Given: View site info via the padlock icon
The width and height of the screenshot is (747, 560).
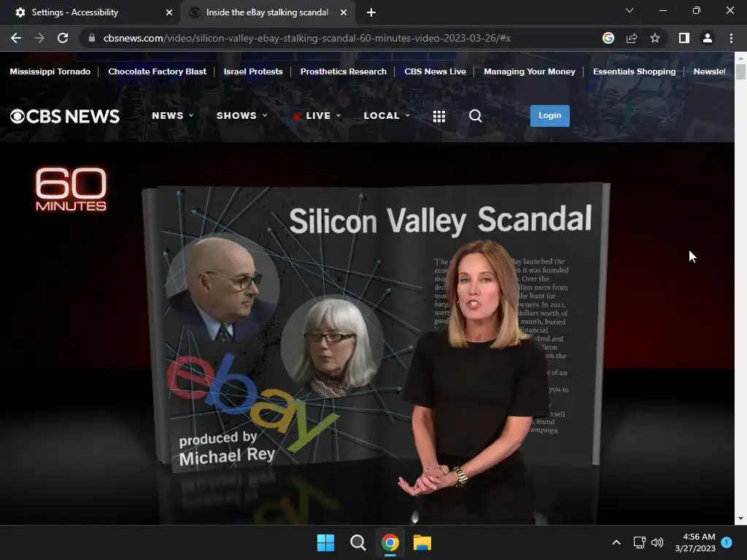Looking at the screenshot, I should point(92,38).
